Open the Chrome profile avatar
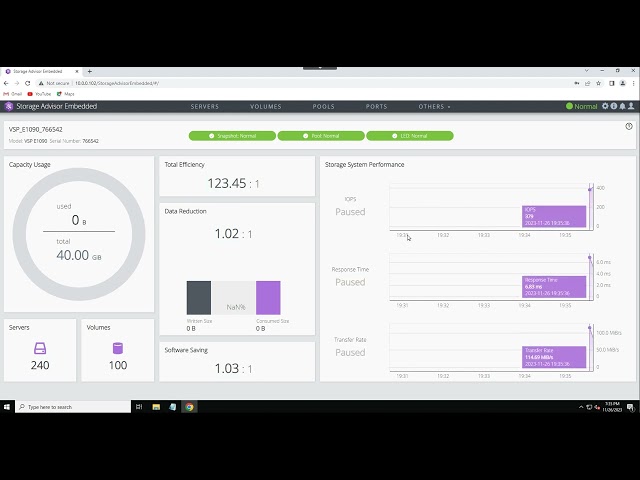Viewport: 640px width, 480px height. click(622, 83)
